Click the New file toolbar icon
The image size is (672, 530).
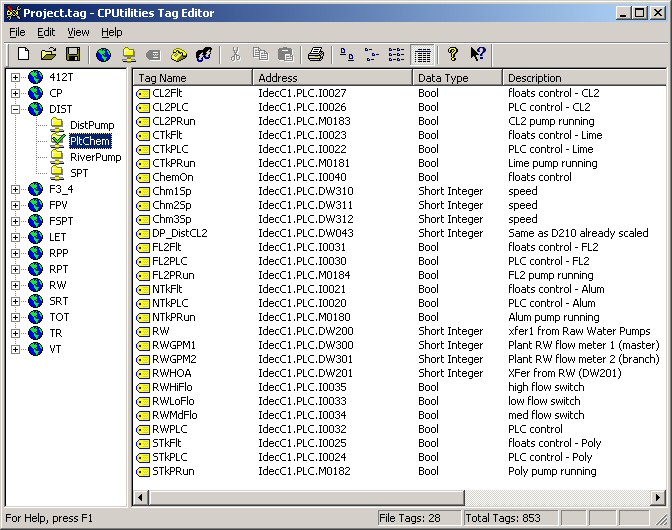(x=23, y=54)
